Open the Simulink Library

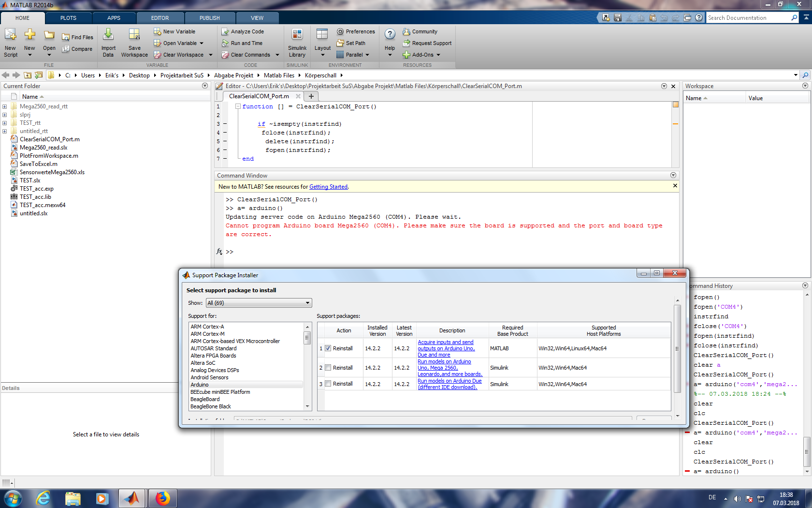click(297, 35)
